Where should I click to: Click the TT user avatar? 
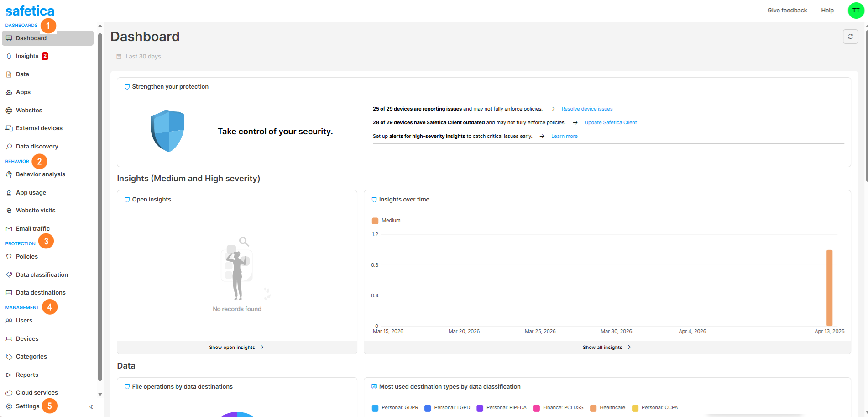click(x=856, y=11)
